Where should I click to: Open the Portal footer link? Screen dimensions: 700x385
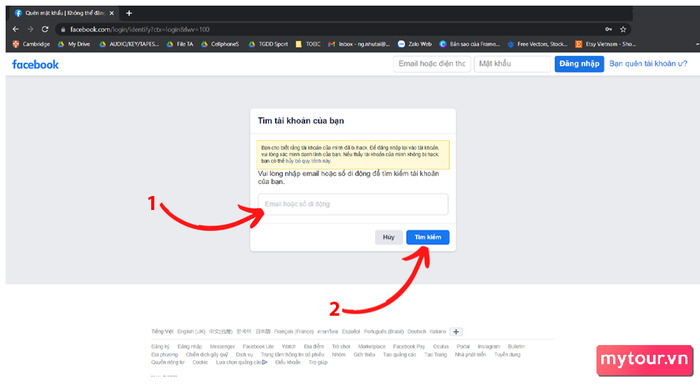(x=463, y=347)
